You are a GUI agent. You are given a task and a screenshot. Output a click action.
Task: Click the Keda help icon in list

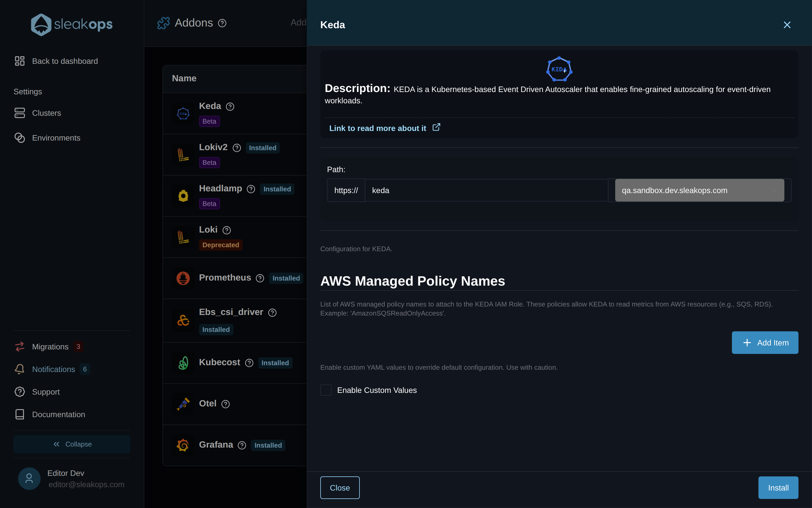tap(230, 106)
